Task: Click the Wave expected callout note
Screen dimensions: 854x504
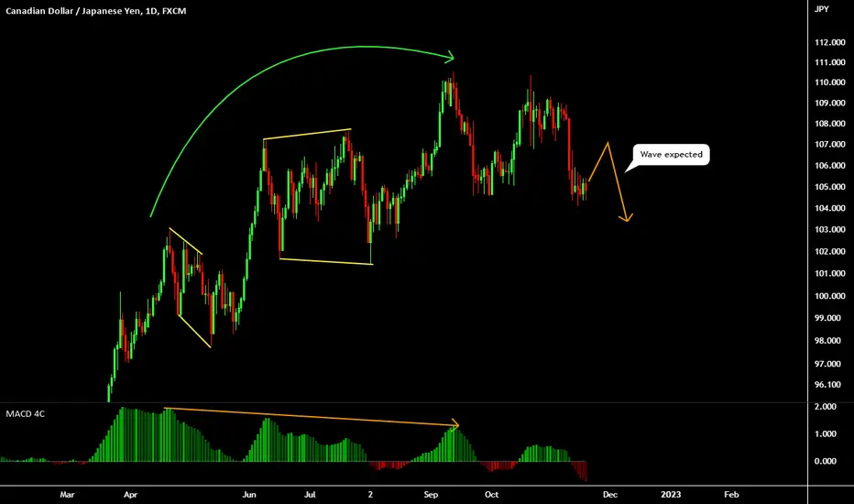Action: [671, 155]
